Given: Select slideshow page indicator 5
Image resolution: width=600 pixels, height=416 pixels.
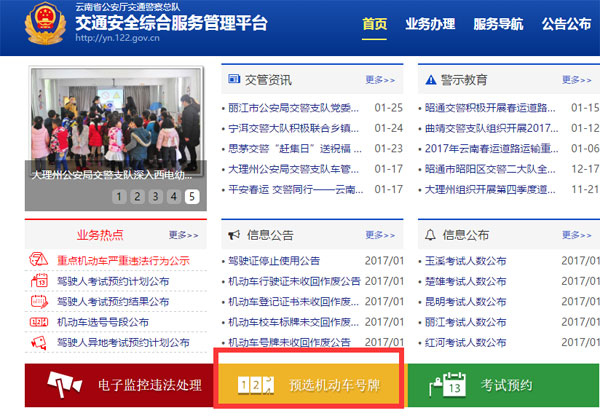Looking at the screenshot, I should coord(192,197).
